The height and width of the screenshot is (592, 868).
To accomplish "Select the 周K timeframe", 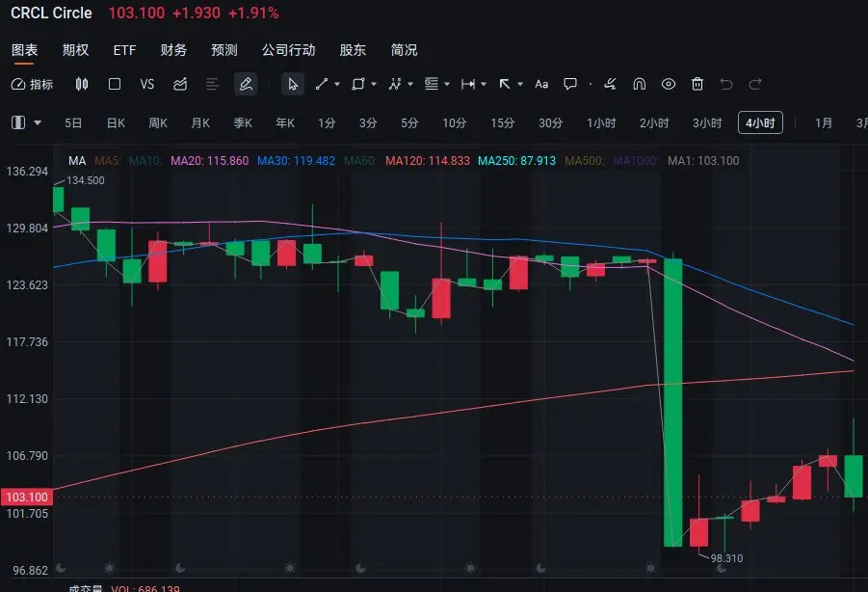I will 158,123.
